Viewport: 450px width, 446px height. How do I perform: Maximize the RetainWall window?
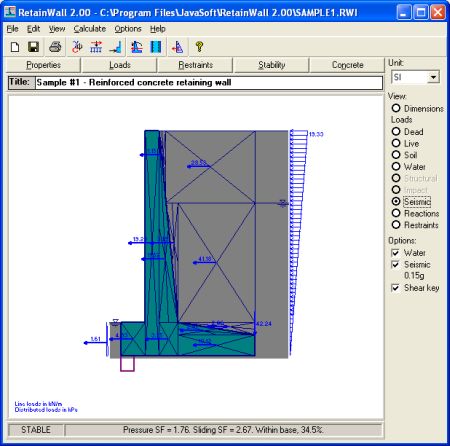(421, 13)
